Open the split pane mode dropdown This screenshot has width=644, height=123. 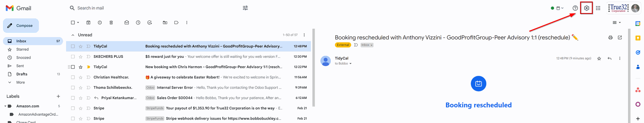coord(617,22)
